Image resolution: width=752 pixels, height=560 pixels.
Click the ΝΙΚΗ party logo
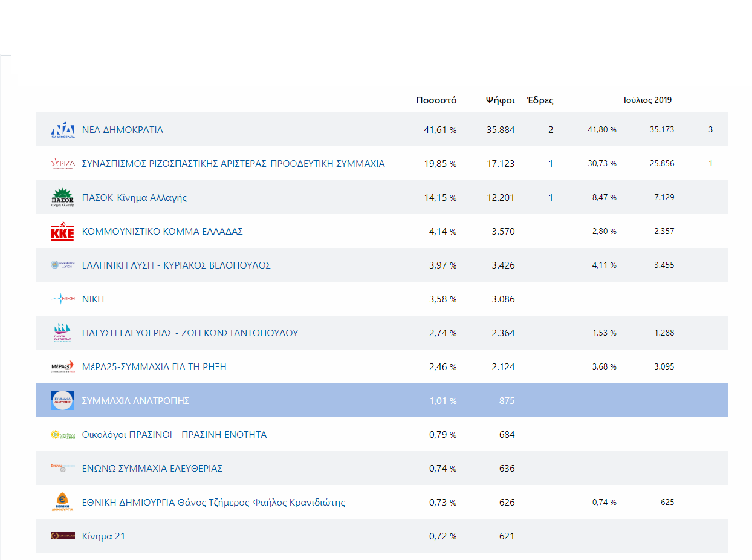coord(63,299)
